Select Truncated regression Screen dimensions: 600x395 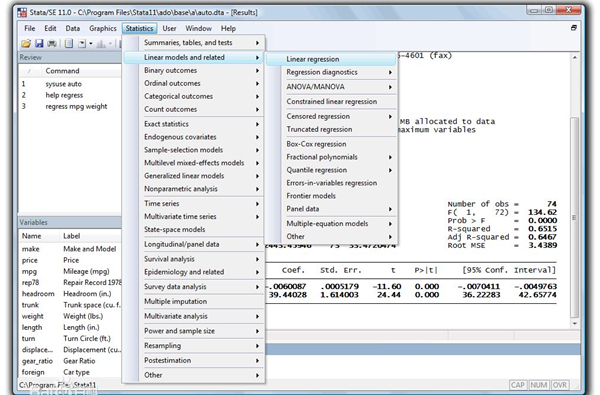tap(331, 129)
